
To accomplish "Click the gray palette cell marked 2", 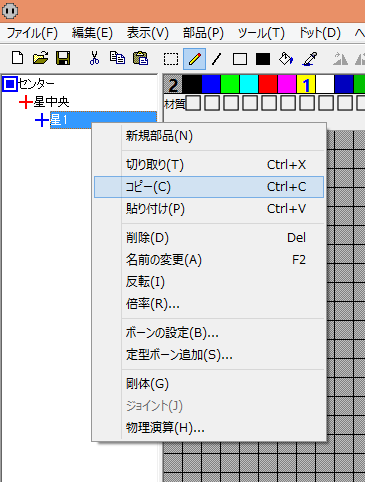I will point(173,84).
